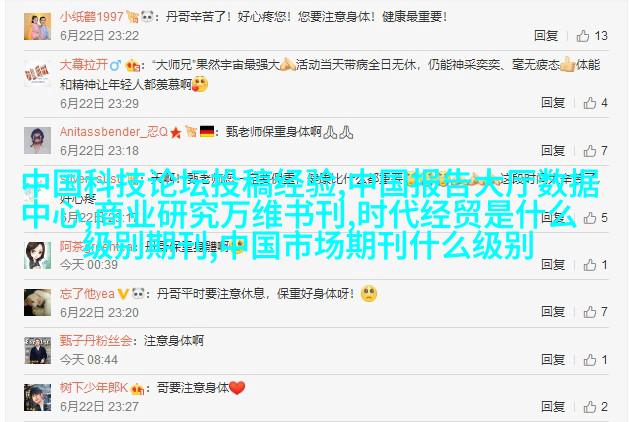Like the Anitassbender_忍Q comment
Viewport: 630px width, 422px height.
pyautogui.click(x=590, y=151)
